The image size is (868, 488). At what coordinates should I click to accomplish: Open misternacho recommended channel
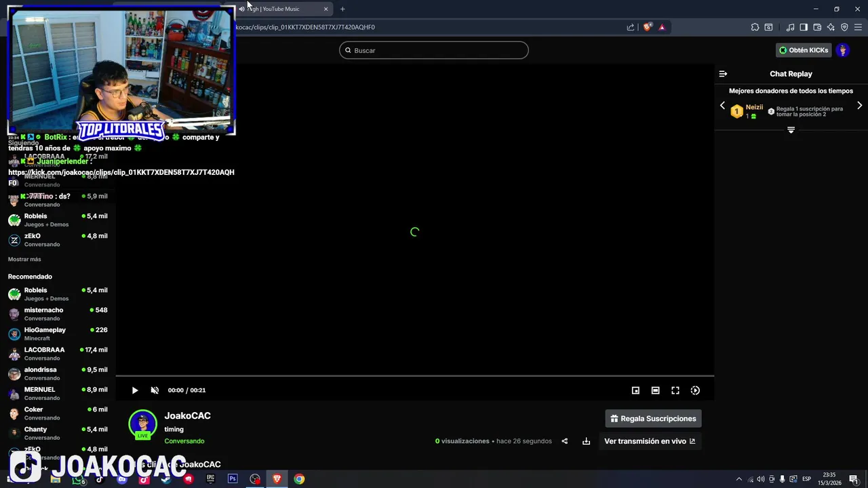point(58,314)
